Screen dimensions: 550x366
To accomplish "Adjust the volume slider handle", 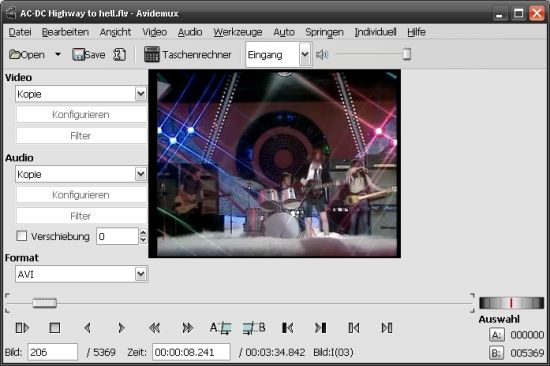I will point(407,54).
